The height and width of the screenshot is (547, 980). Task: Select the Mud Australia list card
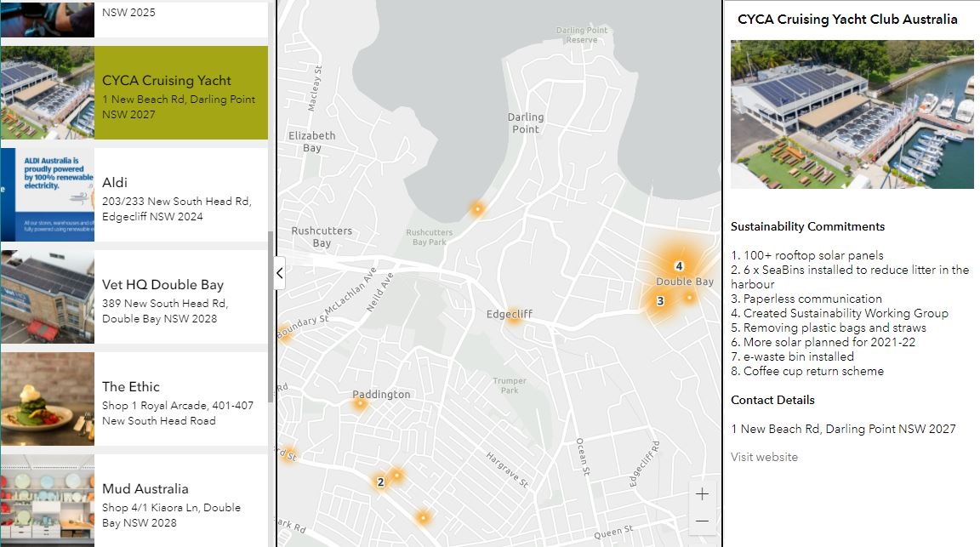[x=134, y=501]
